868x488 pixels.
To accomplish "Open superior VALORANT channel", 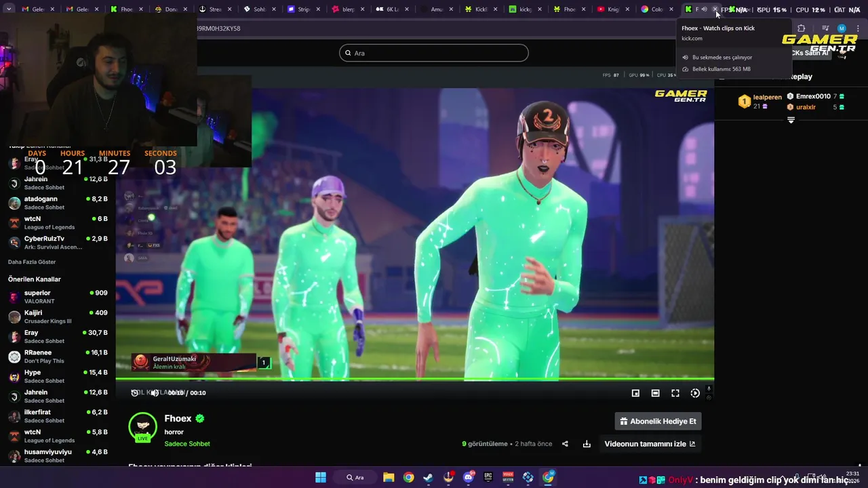I will tap(58, 297).
